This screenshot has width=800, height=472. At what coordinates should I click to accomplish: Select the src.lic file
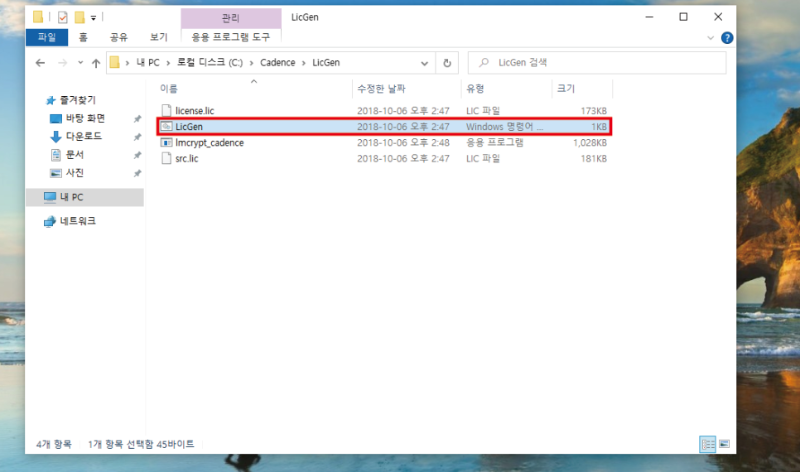[x=187, y=159]
